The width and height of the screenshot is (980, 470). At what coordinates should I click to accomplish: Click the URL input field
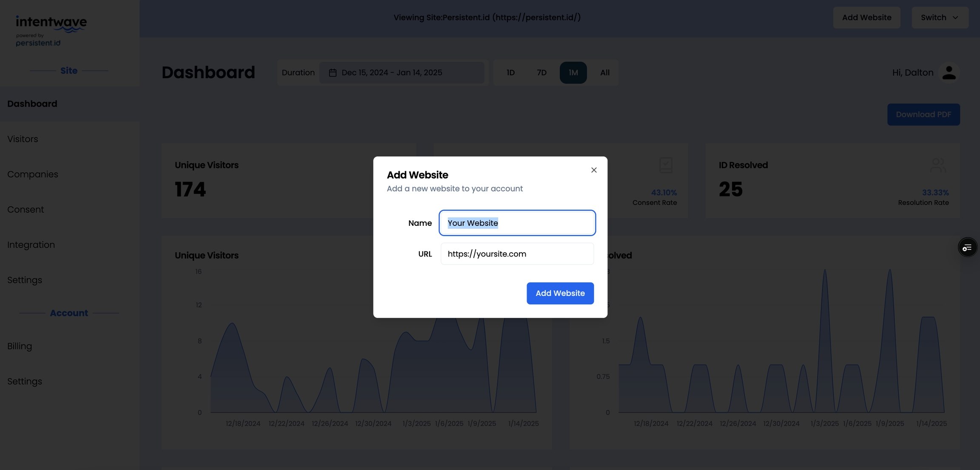(x=517, y=254)
